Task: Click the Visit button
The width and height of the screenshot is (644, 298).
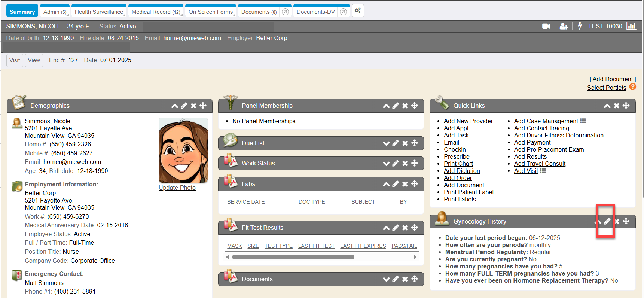Action: 15,60
